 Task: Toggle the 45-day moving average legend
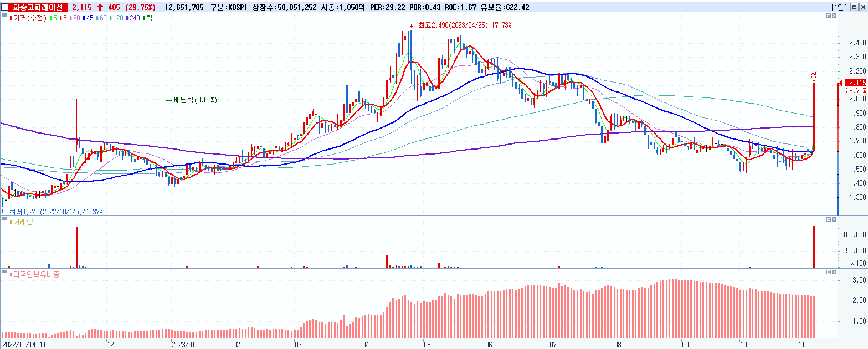[x=87, y=18]
